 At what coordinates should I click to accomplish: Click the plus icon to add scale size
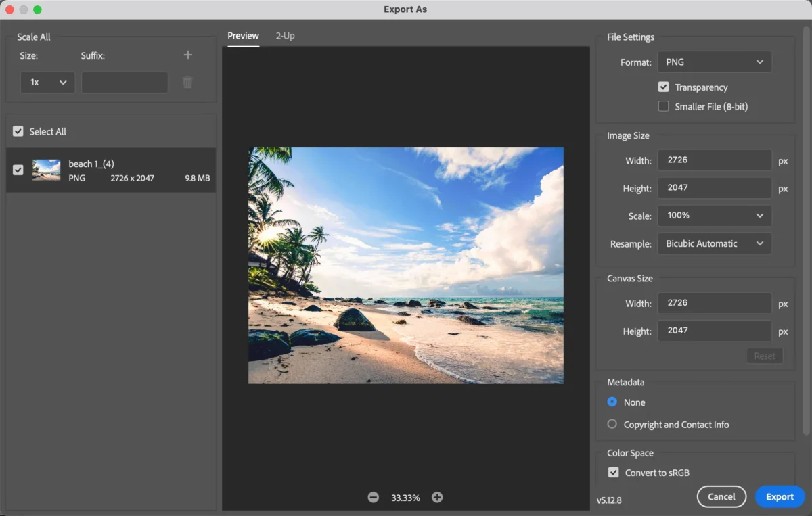[188, 55]
